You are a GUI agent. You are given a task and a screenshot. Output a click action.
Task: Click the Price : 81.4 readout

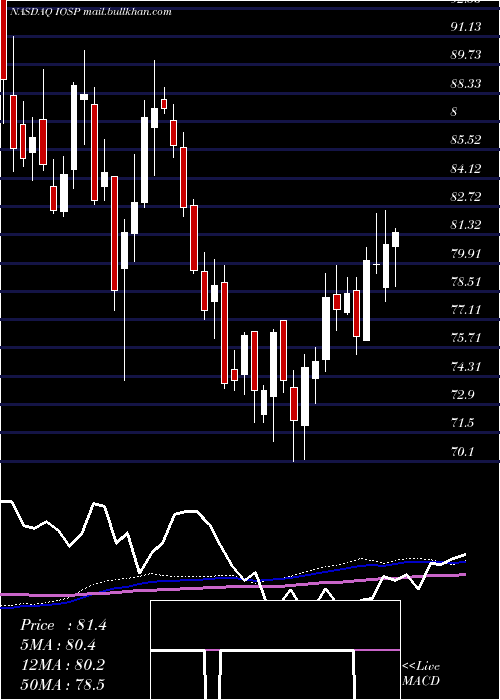coord(63,625)
